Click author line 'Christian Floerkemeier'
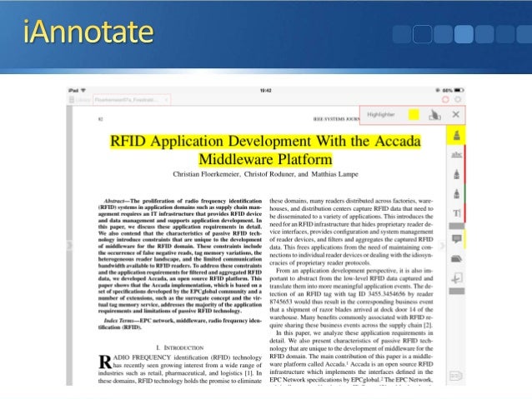The height and width of the screenshot is (399, 532). point(206,174)
